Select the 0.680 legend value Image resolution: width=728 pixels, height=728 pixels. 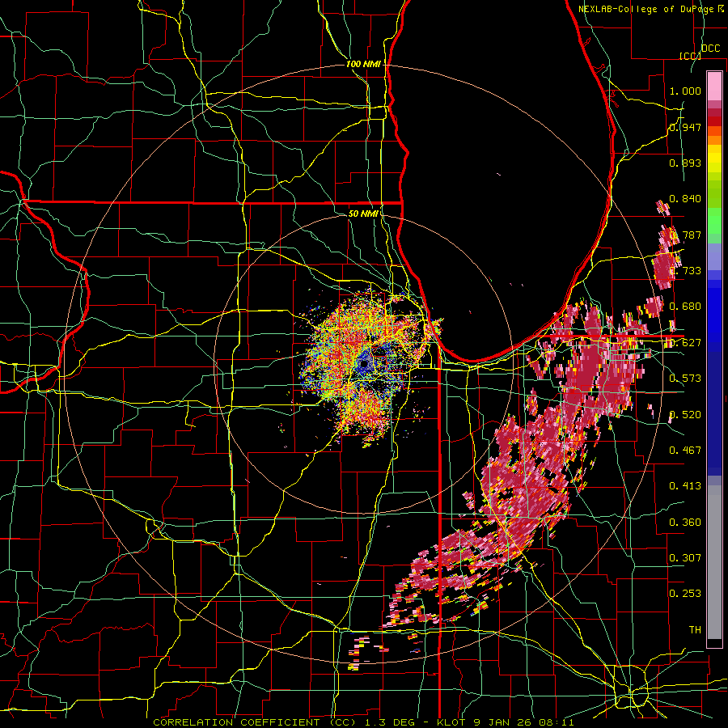point(685,307)
